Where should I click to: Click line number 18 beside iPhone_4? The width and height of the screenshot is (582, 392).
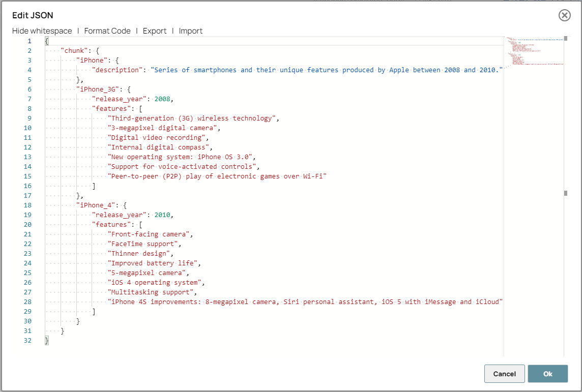(29, 205)
